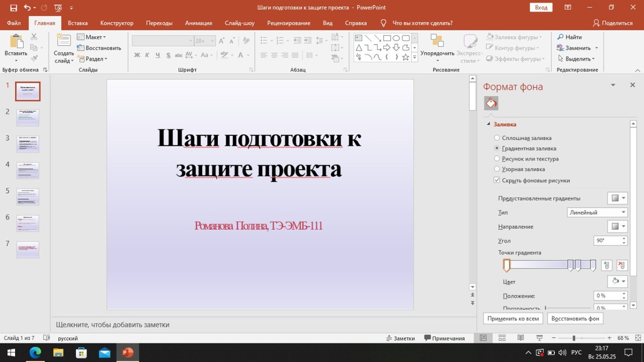This screenshot has height=362, width=644.
Task: Remove the selected gradient stop
Action: tap(621, 265)
